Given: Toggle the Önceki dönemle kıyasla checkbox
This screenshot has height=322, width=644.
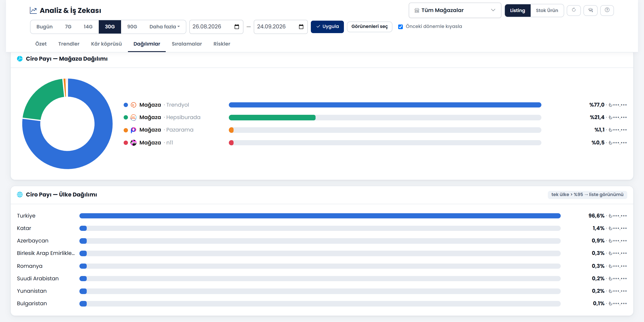Looking at the screenshot, I should coord(400,27).
